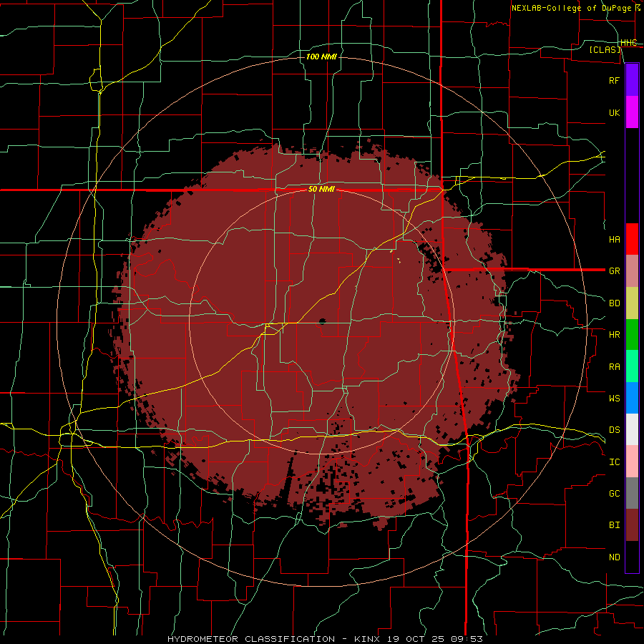The width and height of the screenshot is (644, 644).
Task: Click the HHC product label
Action: 628,43
